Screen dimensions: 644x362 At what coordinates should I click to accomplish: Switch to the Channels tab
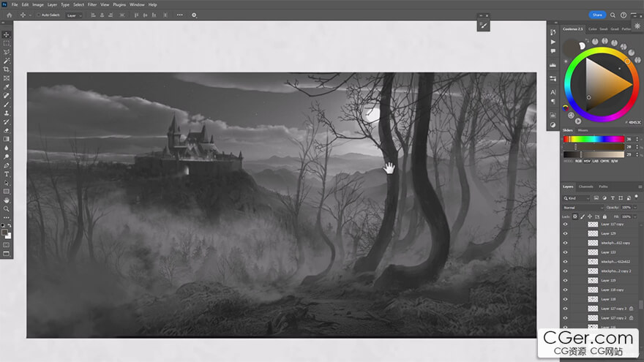tap(586, 186)
